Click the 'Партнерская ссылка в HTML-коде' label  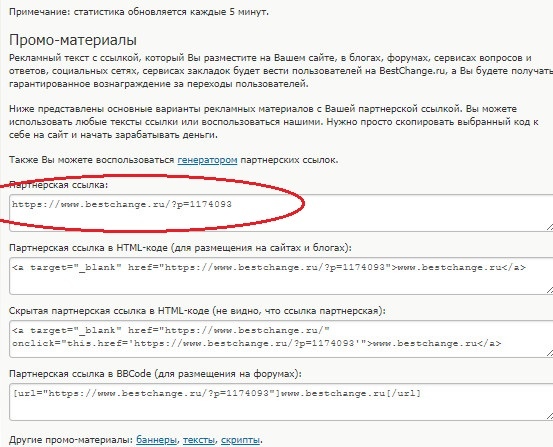180,248
